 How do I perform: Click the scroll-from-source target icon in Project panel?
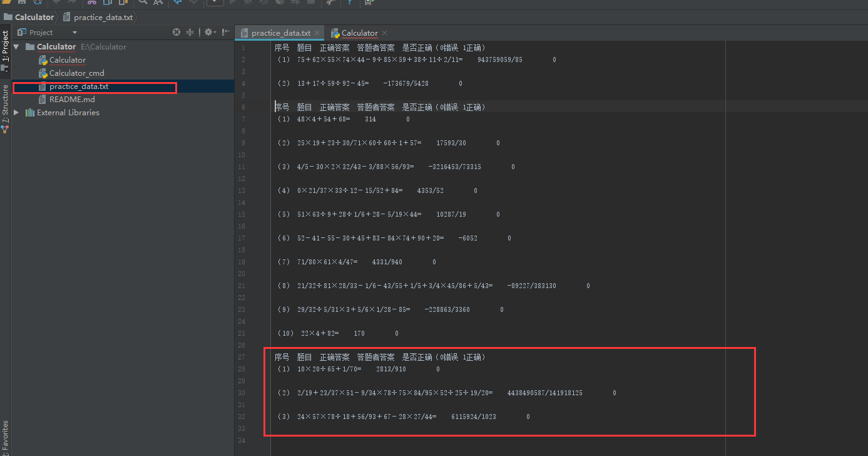(176, 32)
